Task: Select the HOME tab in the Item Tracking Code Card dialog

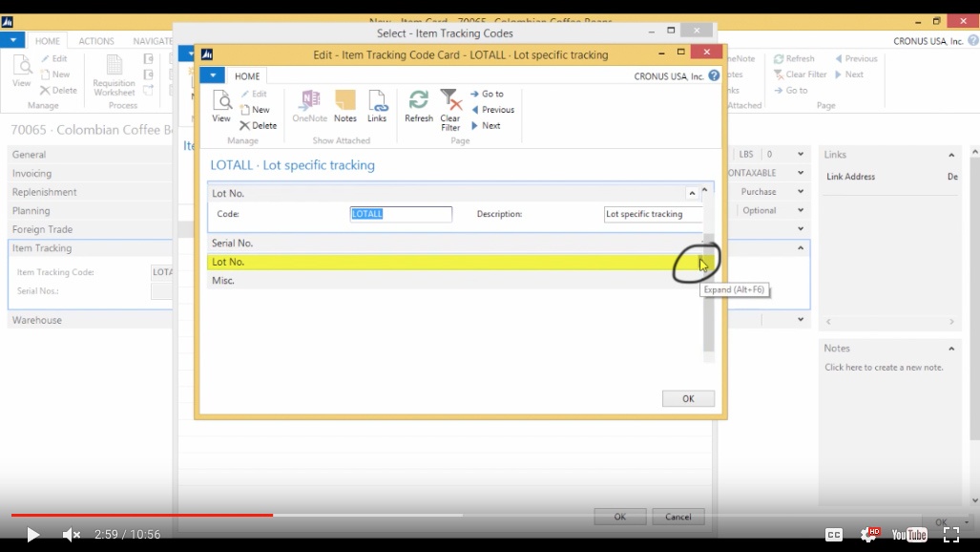Action: 247,75
